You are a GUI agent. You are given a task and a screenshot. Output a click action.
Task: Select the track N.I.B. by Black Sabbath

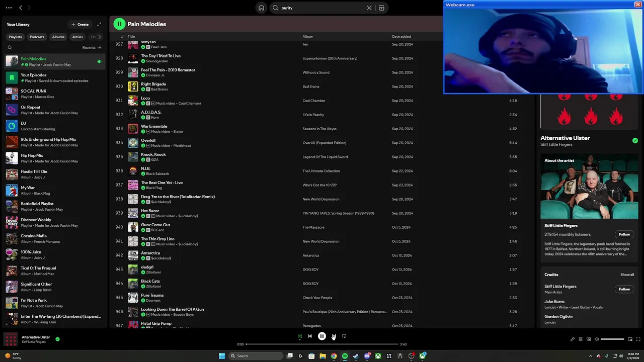pyautogui.click(x=322, y=171)
